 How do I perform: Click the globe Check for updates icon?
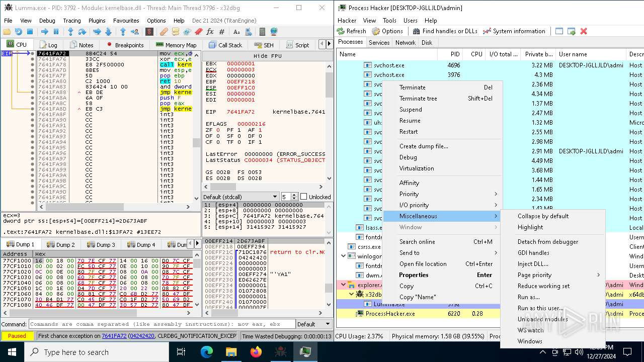tap(274, 32)
